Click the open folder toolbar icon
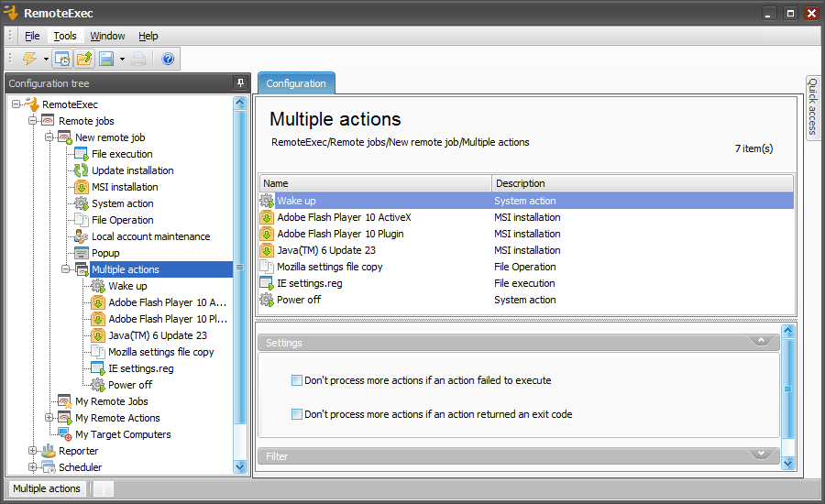 click(84, 59)
